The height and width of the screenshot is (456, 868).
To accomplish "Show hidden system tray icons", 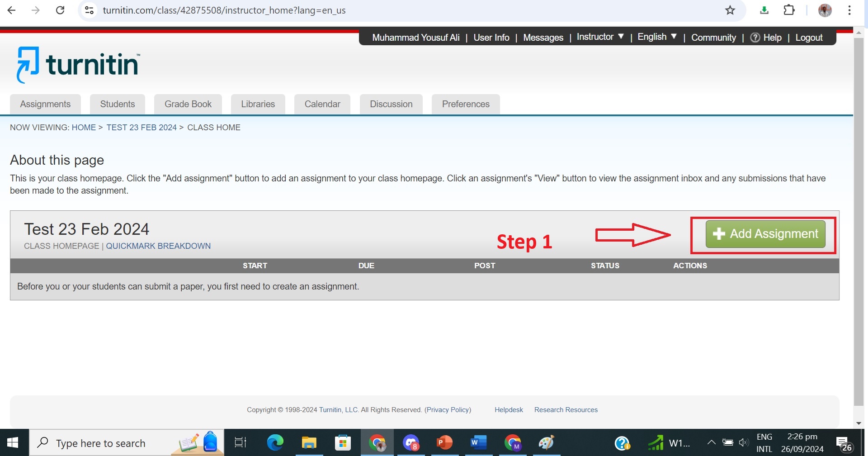I will pyautogui.click(x=711, y=442).
